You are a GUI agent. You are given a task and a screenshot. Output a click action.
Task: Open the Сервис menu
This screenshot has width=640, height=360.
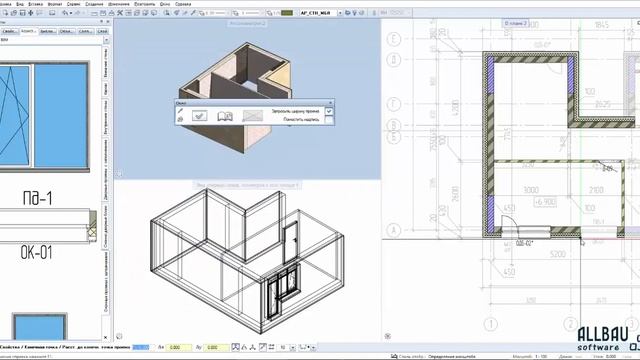point(73,4)
